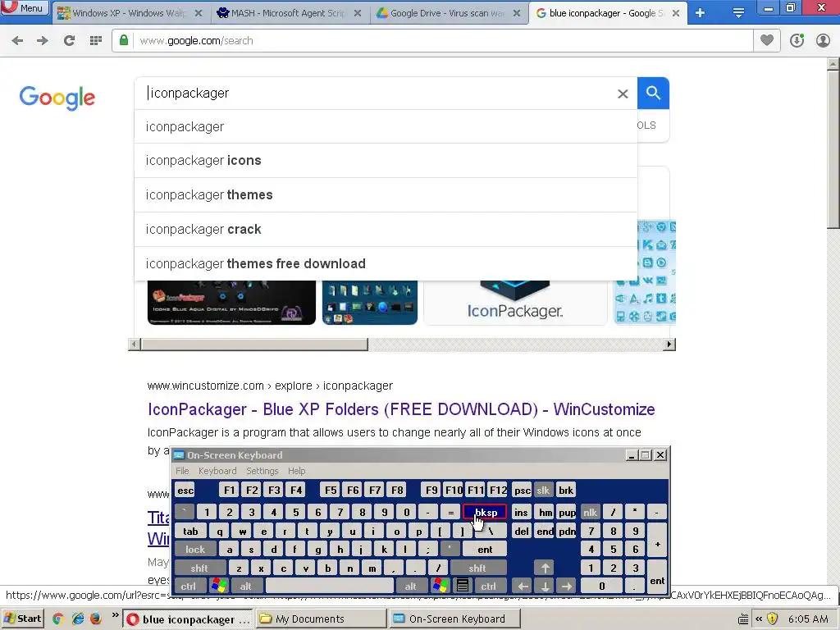
Task: Open Help menu in On-Screen Keyboard
Action: coord(296,471)
